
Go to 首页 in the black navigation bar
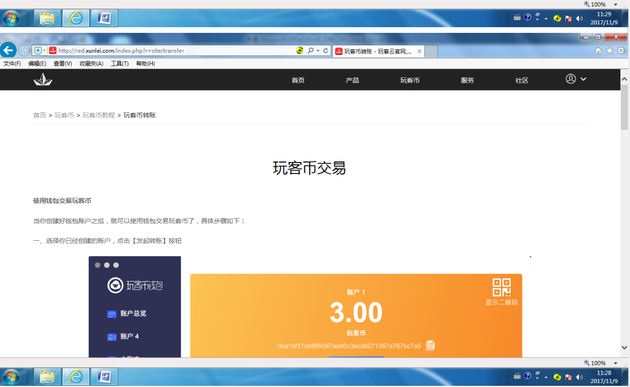tap(298, 80)
